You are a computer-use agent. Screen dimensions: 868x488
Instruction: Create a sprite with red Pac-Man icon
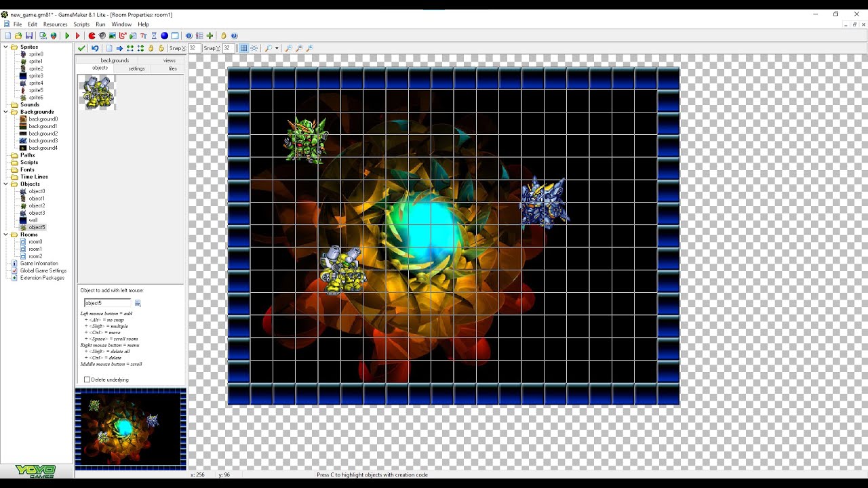tap(92, 36)
